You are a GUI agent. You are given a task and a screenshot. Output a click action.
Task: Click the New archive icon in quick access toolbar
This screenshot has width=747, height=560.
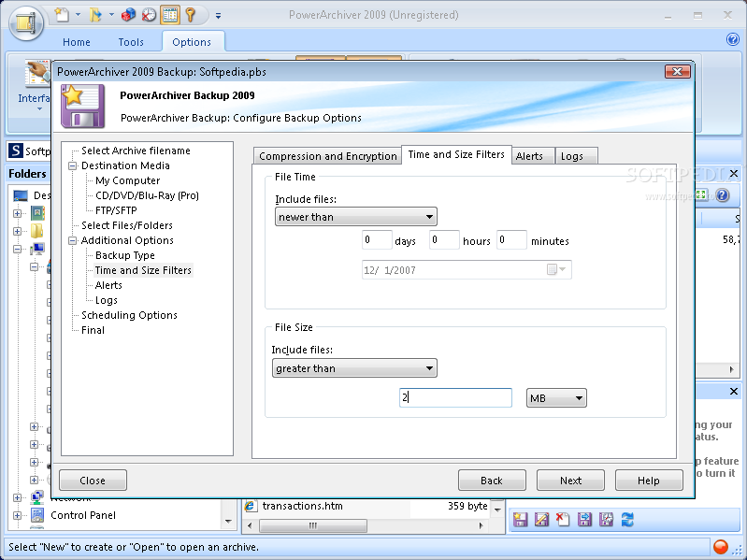(62, 15)
